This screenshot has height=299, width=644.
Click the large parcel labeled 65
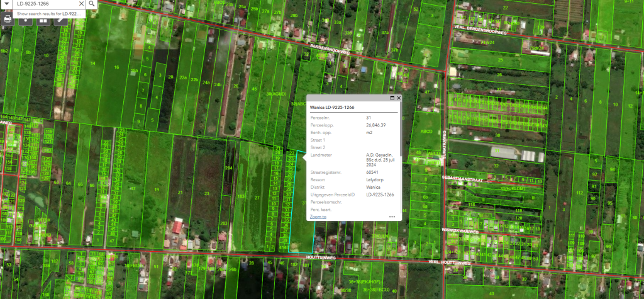click(x=82, y=184)
